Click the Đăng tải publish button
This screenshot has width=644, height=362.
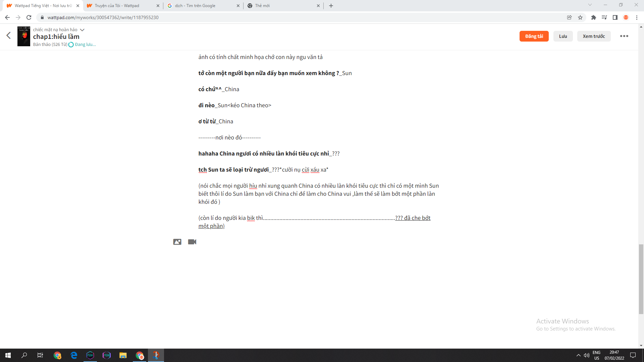coord(534,36)
